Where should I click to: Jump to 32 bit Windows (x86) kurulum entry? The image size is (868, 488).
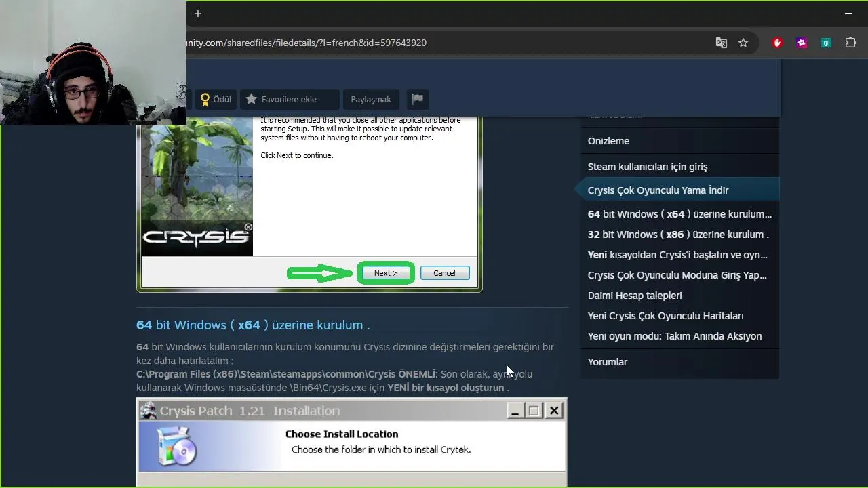coord(679,235)
